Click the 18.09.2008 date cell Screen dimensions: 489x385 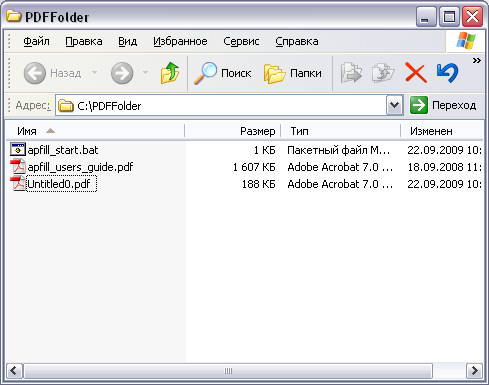point(444,167)
